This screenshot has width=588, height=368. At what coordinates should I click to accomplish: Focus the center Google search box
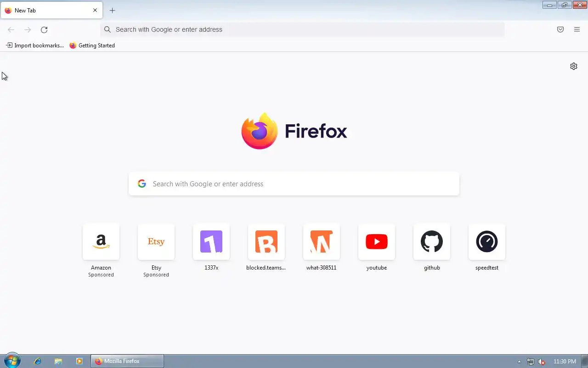(x=294, y=184)
